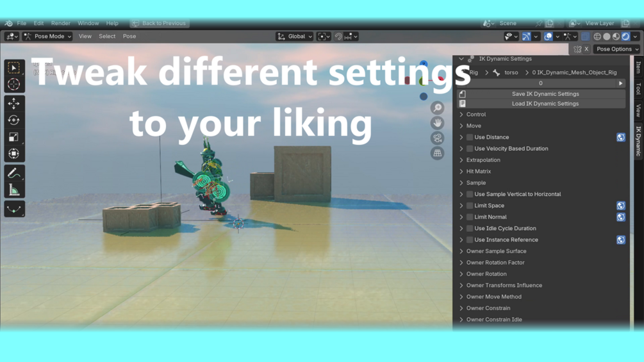Toggle Limit Space checkbox
Image resolution: width=644 pixels, height=362 pixels.
[x=470, y=206]
